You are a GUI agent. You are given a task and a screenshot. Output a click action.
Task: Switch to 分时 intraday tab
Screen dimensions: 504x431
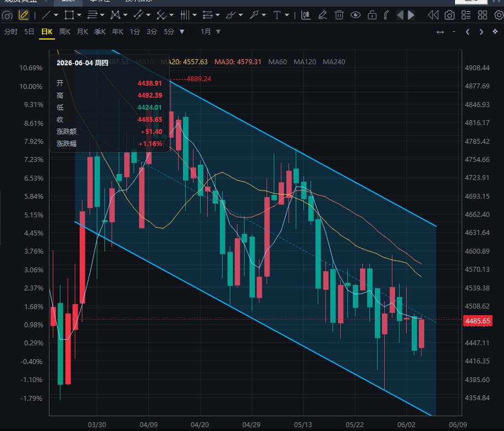pos(11,32)
